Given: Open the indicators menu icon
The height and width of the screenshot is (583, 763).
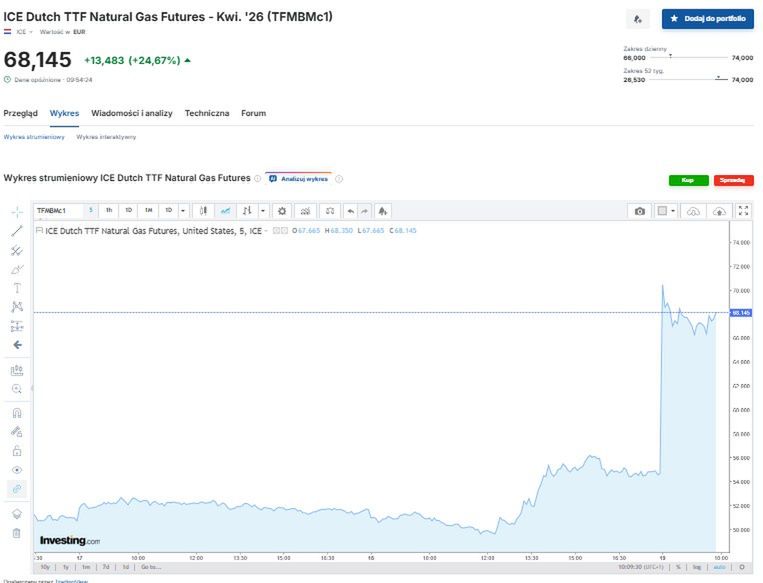Looking at the screenshot, I should point(305,211).
